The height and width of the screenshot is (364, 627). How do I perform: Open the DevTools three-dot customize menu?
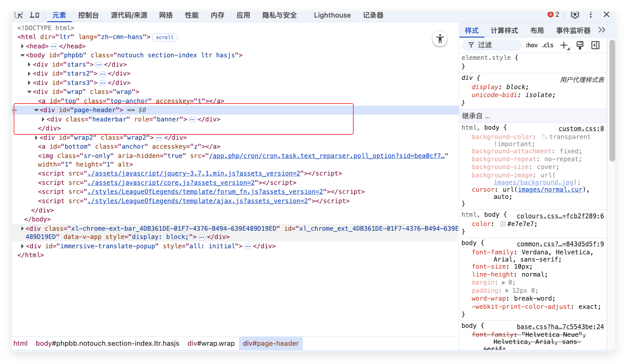point(591,15)
